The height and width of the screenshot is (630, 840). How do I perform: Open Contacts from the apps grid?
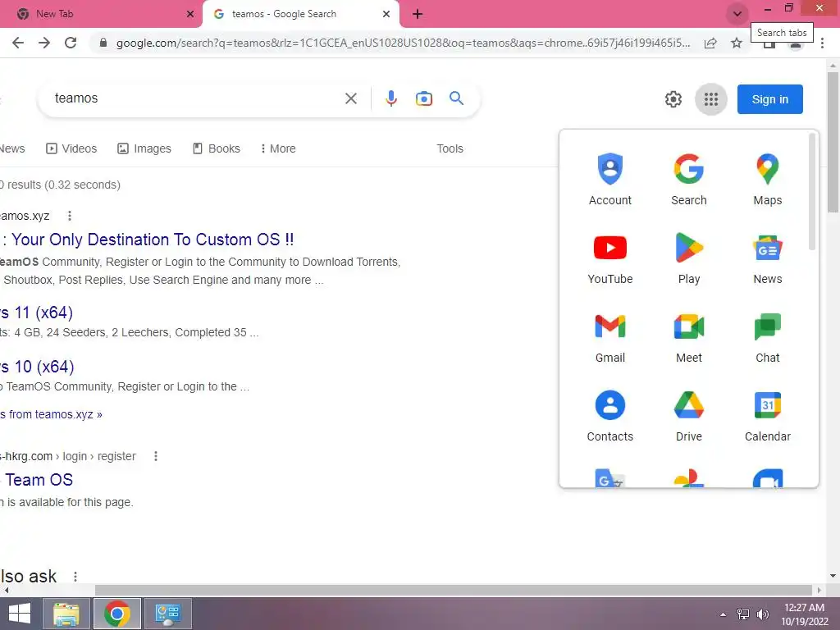coord(609,416)
